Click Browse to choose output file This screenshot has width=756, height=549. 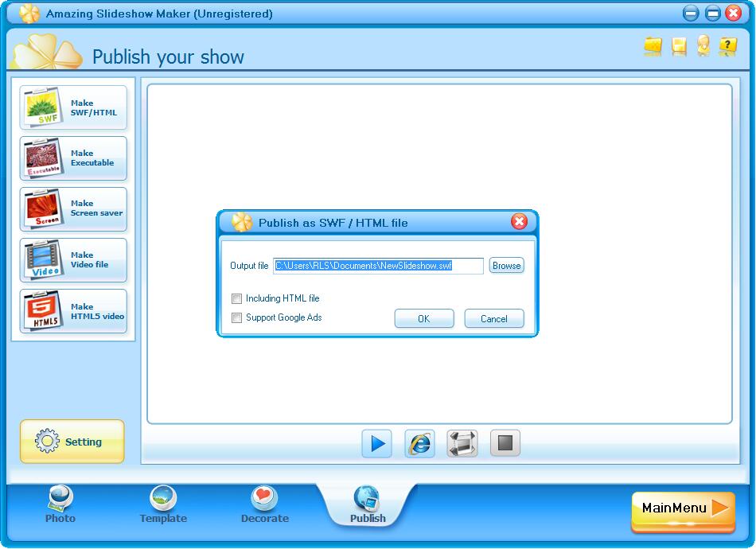tap(506, 266)
